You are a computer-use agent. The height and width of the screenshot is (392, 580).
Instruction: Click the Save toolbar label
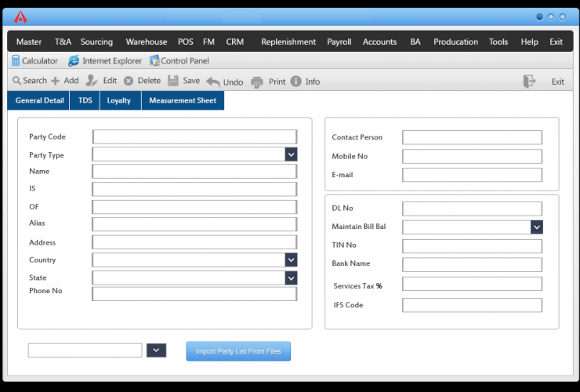[191, 80]
